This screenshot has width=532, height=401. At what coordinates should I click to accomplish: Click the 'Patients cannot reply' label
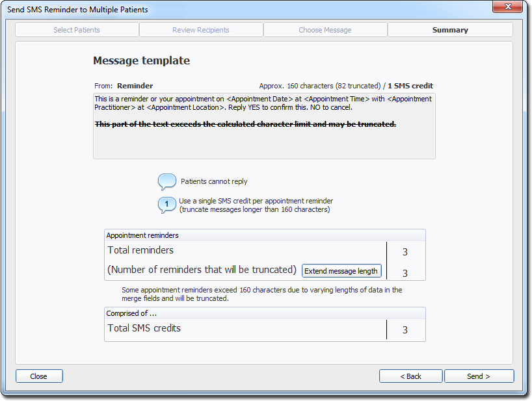point(214,181)
